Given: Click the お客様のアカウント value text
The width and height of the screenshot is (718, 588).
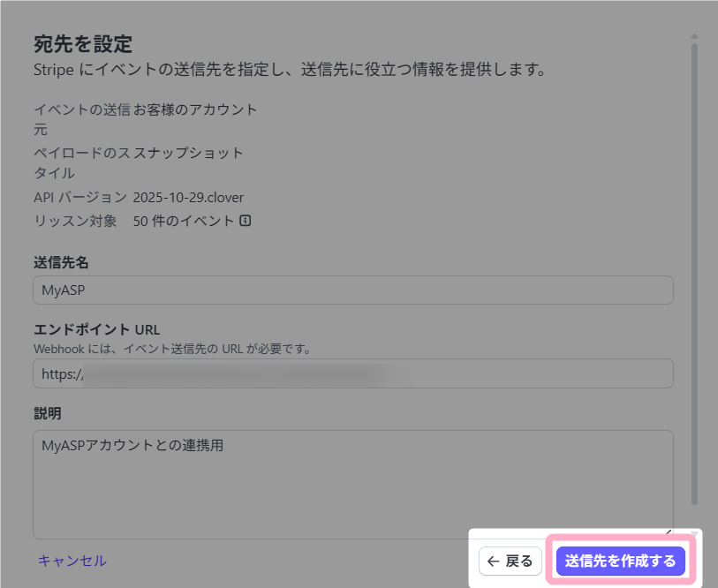Looking at the screenshot, I should 195,109.
